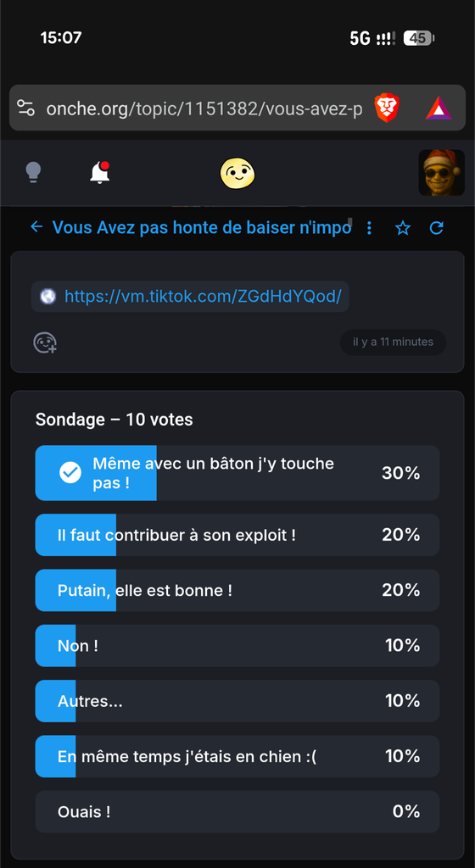
Task: Select the "Autres..." poll option
Action: tap(237, 701)
